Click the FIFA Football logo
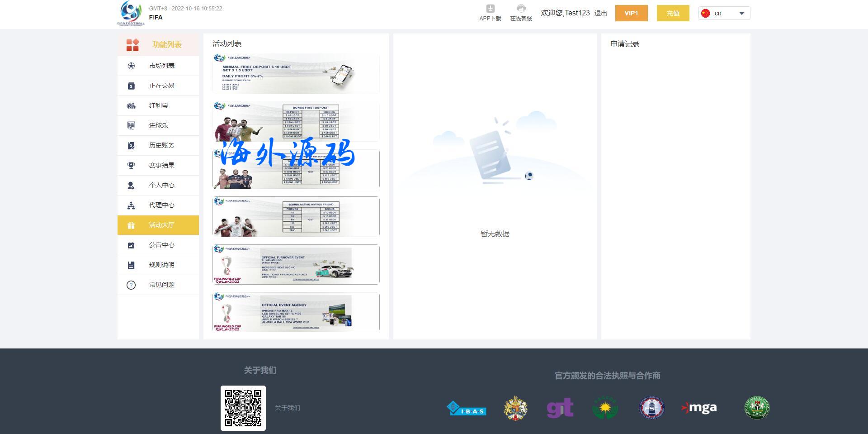 point(131,13)
